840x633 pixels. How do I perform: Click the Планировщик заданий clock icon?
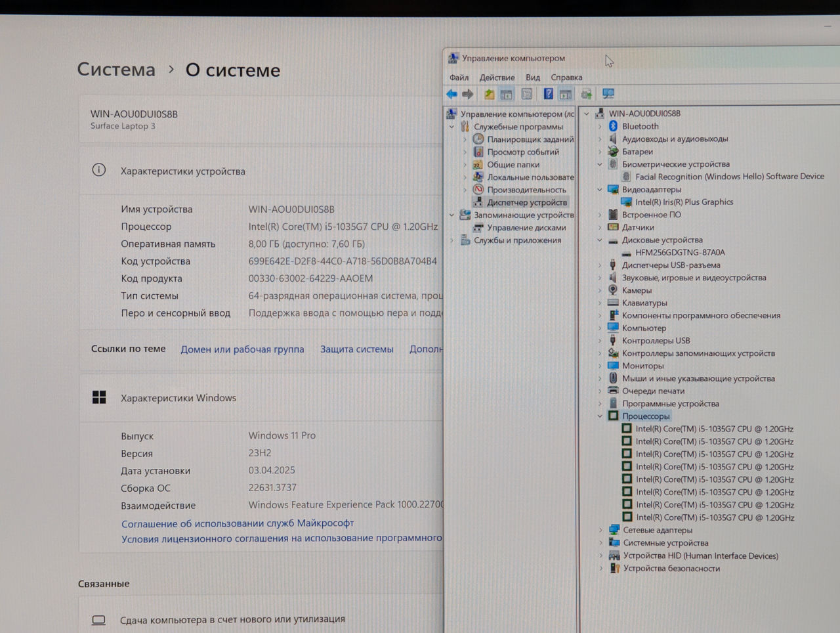tap(478, 139)
